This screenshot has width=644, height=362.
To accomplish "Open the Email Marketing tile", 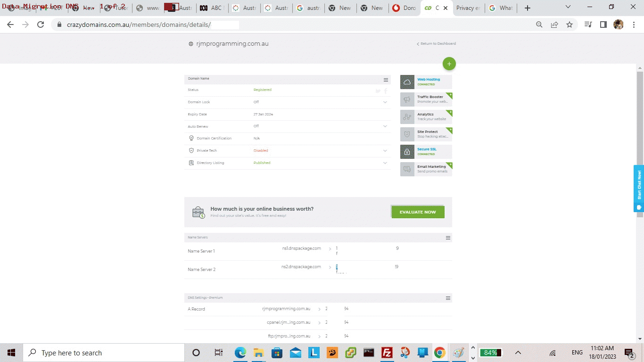I will tap(426, 169).
